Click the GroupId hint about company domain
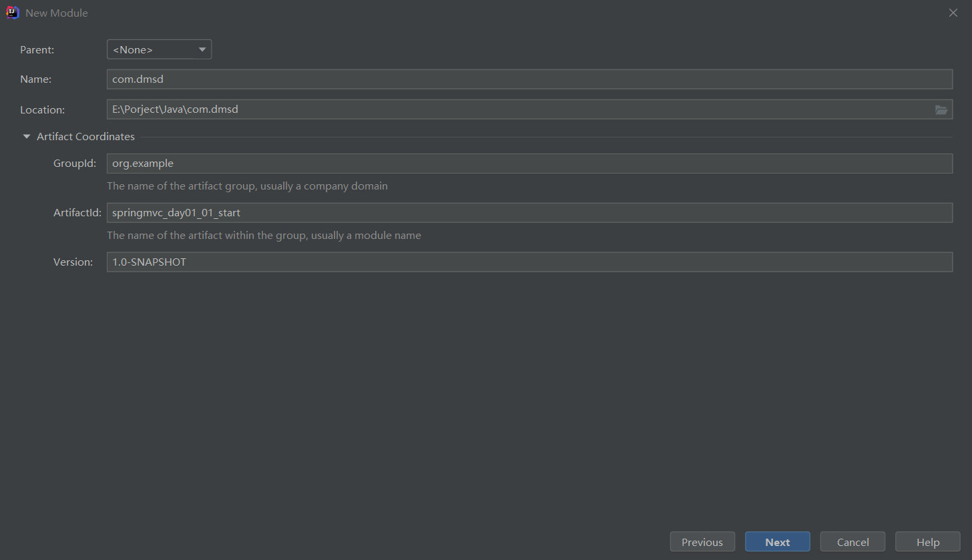972x560 pixels. (x=247, y=186)
